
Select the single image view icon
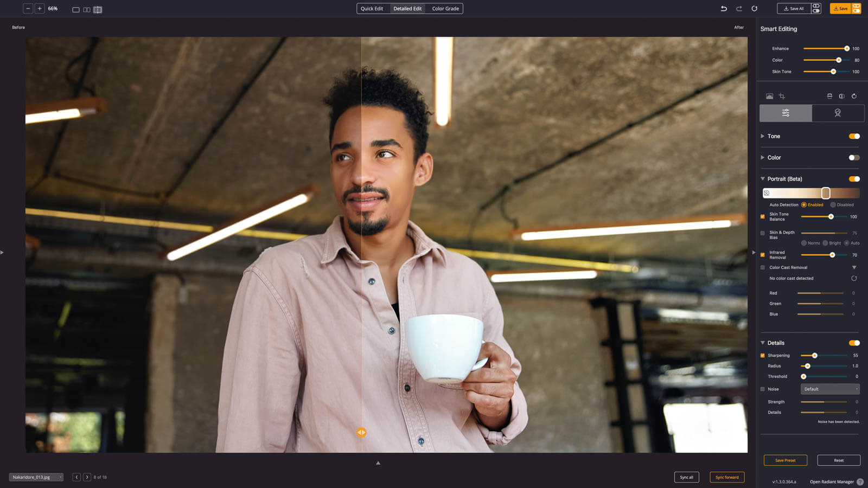click(x=76, y=10)
